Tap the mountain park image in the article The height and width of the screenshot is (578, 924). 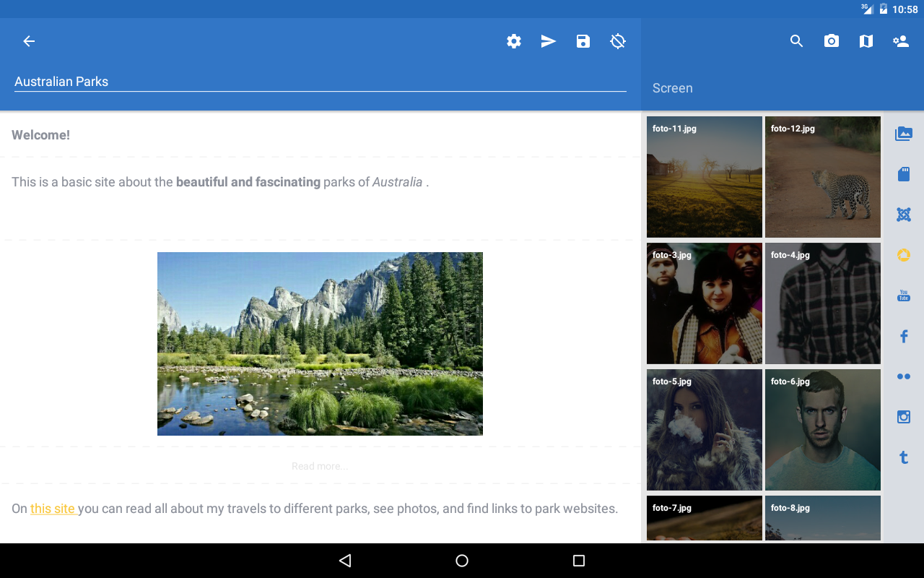320,344
